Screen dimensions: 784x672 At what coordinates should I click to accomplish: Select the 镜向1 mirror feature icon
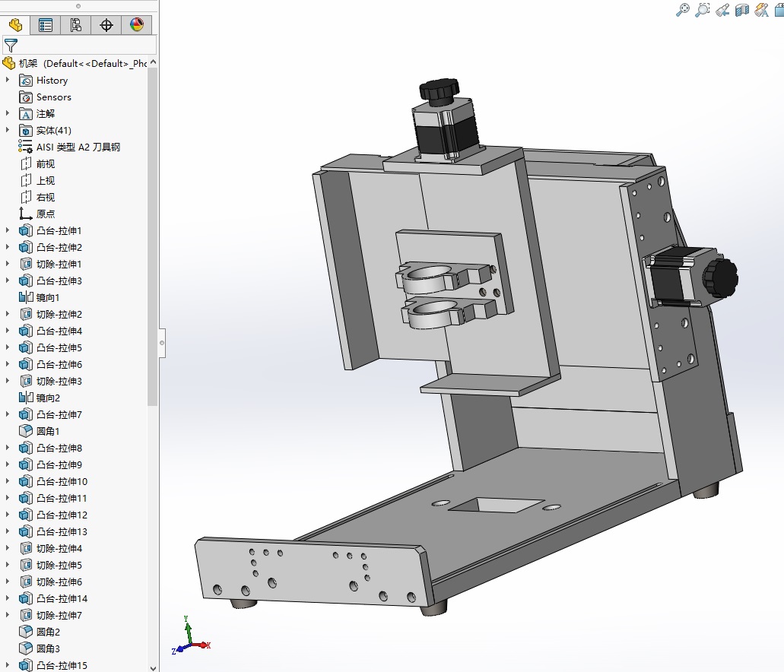pyautogui.click(x=26, y=297)
